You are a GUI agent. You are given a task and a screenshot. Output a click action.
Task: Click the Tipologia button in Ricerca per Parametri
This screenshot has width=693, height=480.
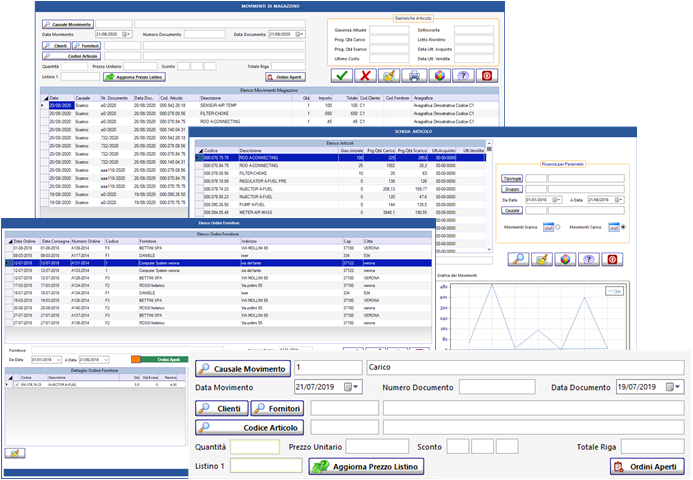click(512, 179)
